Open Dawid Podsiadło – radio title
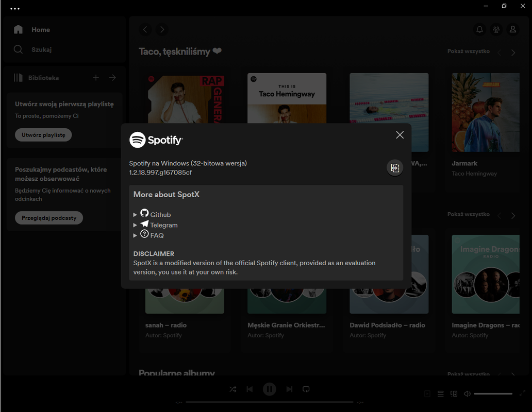Viewport: 532px width, 412px height. (388, 325)
